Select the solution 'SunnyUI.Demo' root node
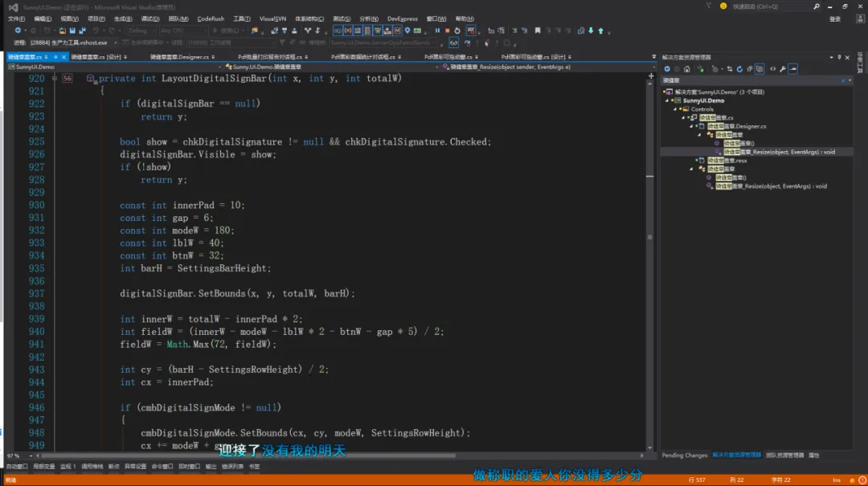 tap(719, 92)
